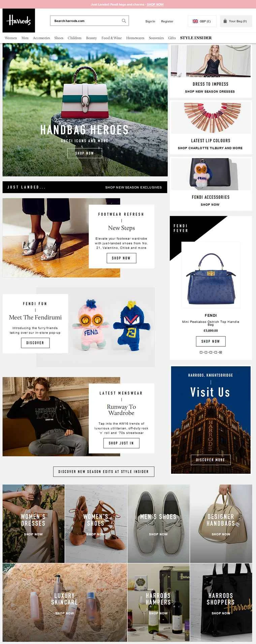This screenshot has width=256, height=644.
Task: Open the Style Insider menu item
Action: click(196, 38)
